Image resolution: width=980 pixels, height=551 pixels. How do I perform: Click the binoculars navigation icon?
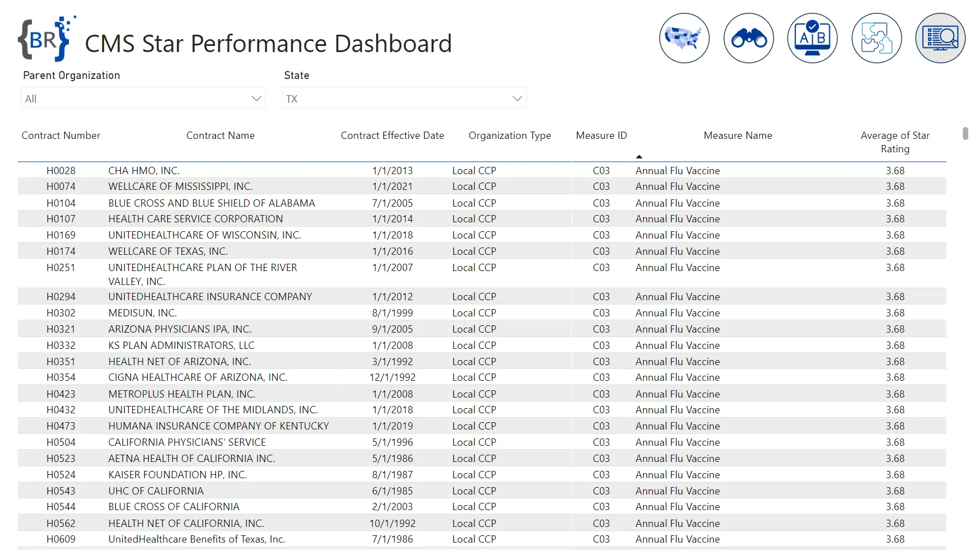(x=748, y=38)
